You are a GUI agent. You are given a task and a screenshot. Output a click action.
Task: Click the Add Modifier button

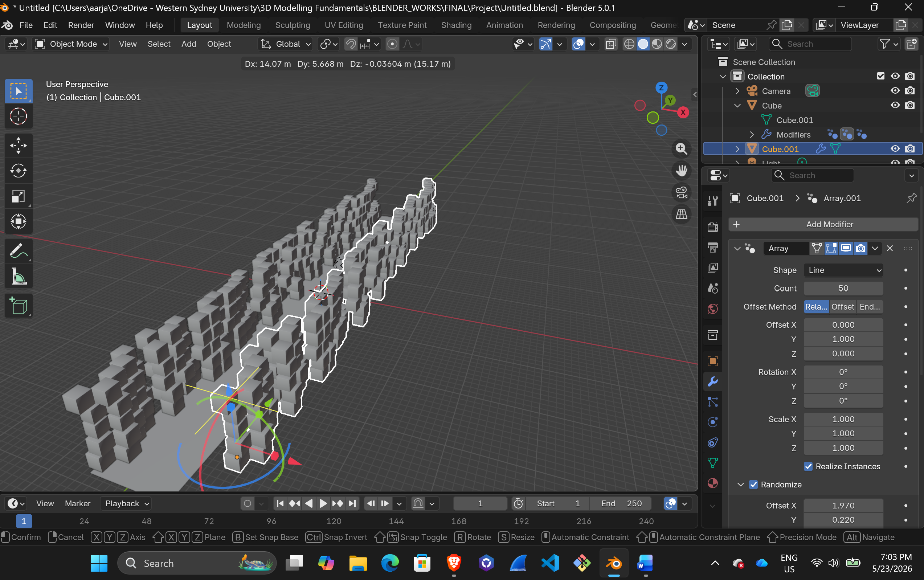point(823,224)
